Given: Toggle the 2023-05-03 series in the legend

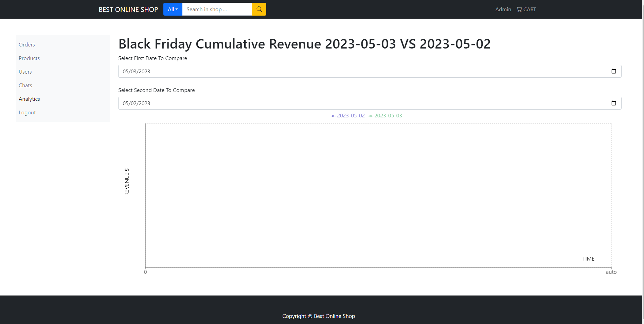Looking at the screenshot, I should coord(388,115).
